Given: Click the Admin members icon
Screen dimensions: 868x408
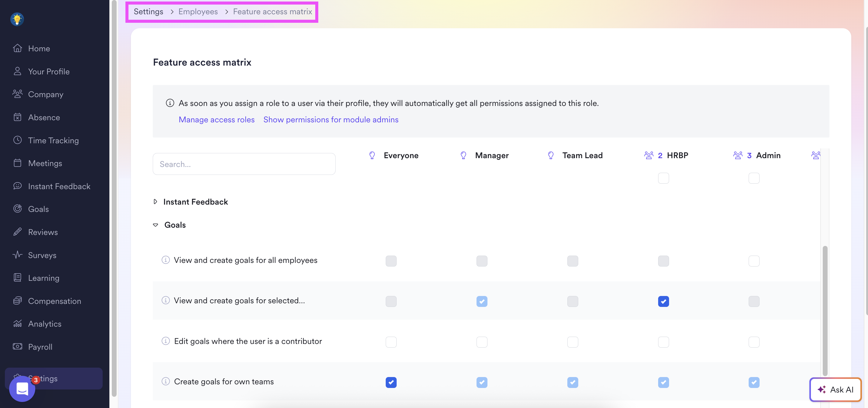Looking at the screenshot, I should tap(738, 155).
